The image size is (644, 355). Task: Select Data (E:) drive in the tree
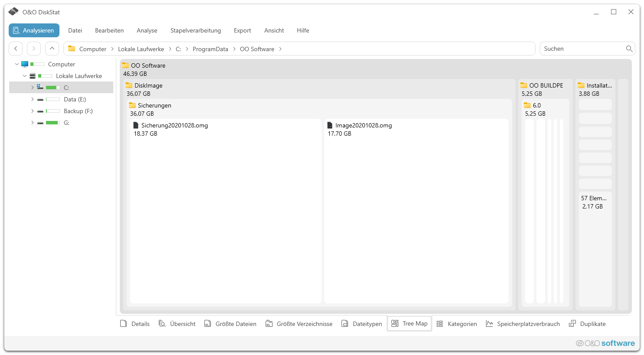75,99
